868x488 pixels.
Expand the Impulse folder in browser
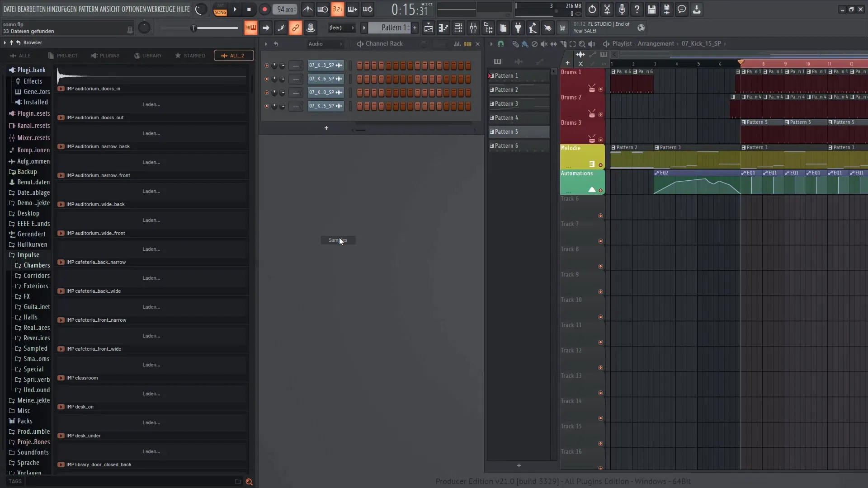pos(28,254)
